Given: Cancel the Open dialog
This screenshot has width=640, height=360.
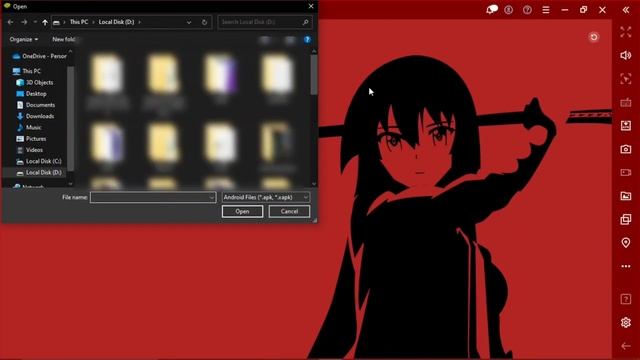Looking at the screenshot, I should click(x=289, y=211).
